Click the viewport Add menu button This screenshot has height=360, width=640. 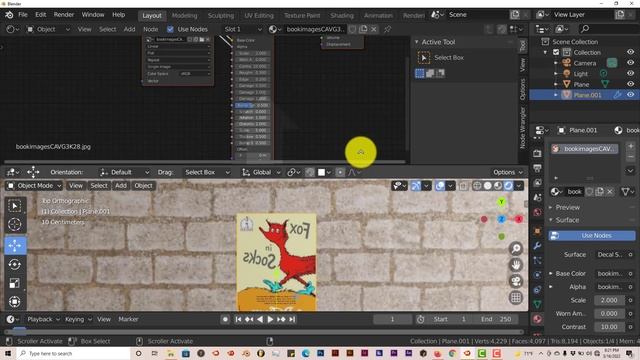(x=121, y=186)
